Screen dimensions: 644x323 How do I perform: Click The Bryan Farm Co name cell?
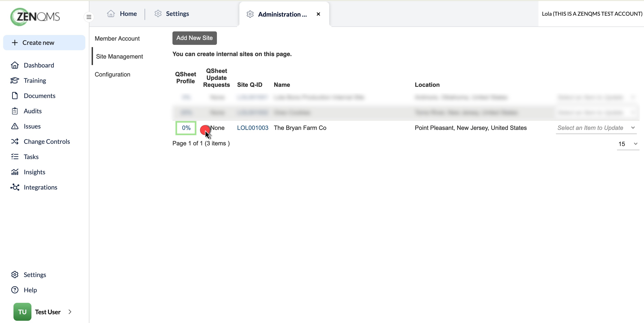coord(300,128)
